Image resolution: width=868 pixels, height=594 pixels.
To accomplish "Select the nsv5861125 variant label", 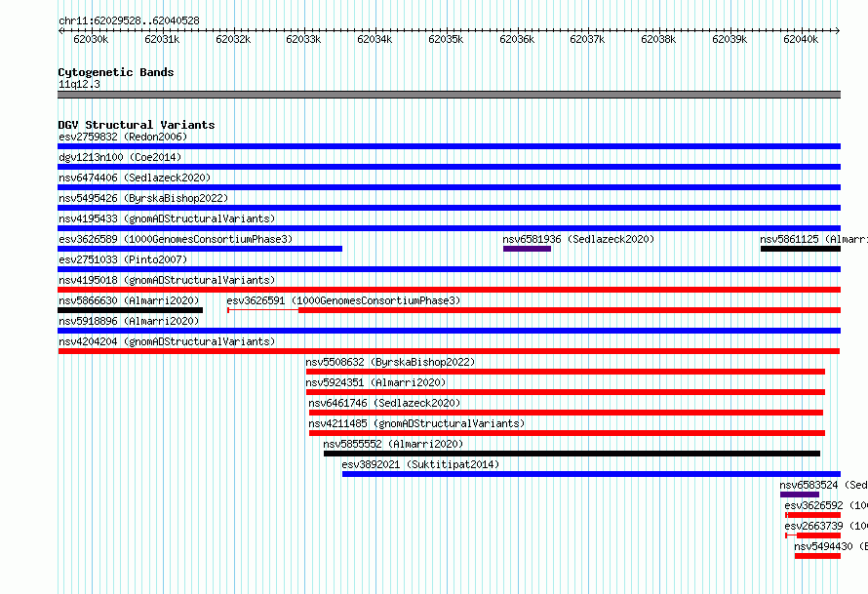I will coord(813,239).
